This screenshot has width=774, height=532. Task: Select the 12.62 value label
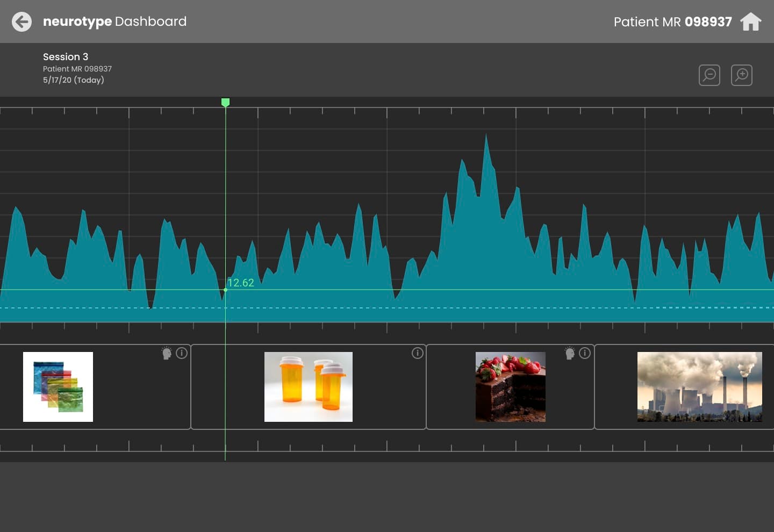pos(241,283)
